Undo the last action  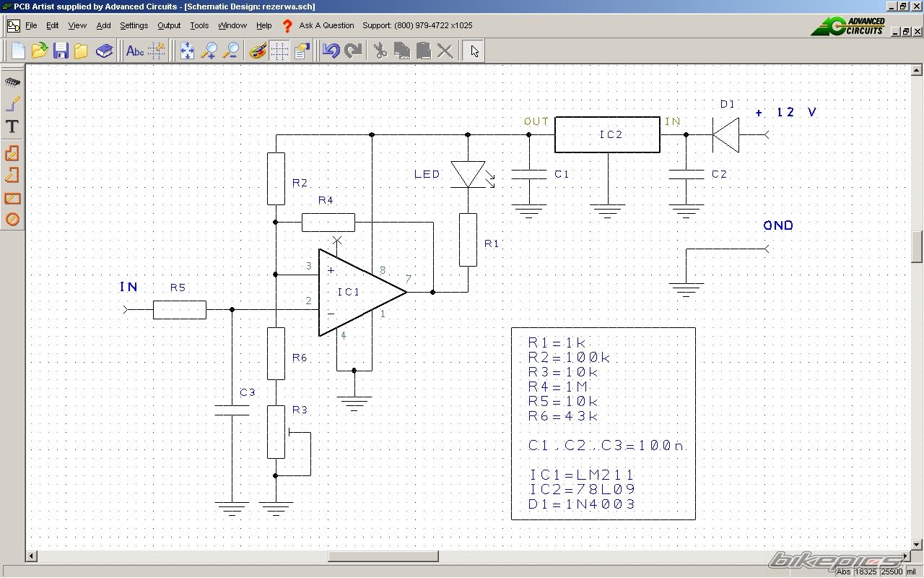[x=331, y=51]
